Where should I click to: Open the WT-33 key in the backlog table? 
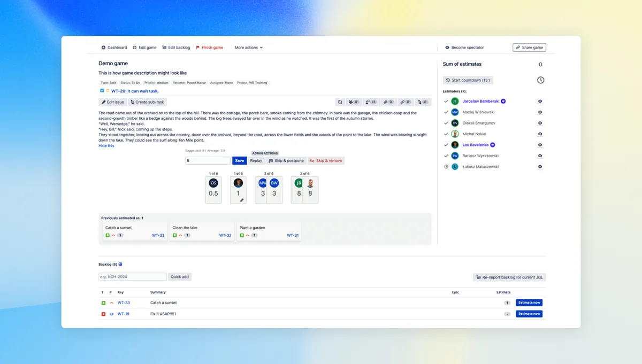coord(124,303)
